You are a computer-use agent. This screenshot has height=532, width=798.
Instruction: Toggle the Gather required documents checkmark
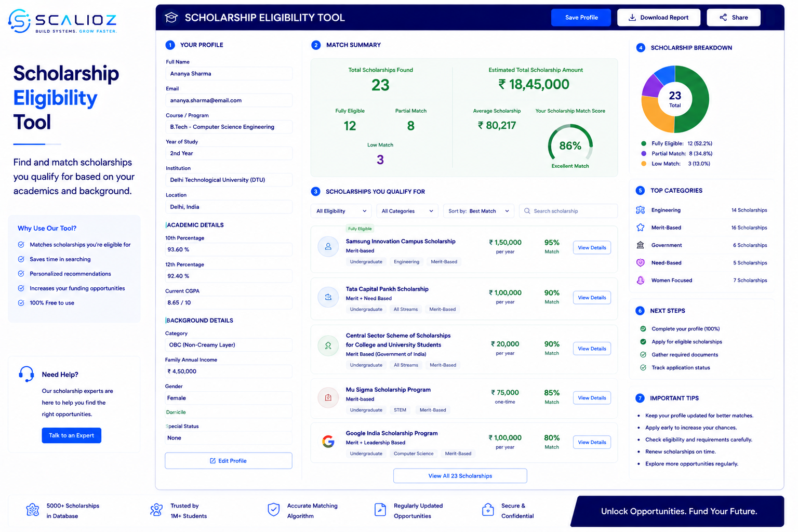(x=643, y=355)
